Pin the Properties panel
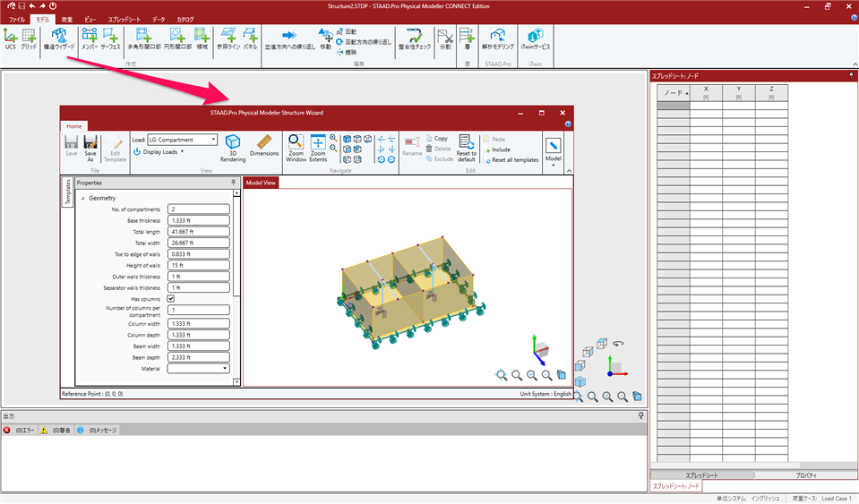The width and height of the screenshot is (859, 504). pos(233,183)
